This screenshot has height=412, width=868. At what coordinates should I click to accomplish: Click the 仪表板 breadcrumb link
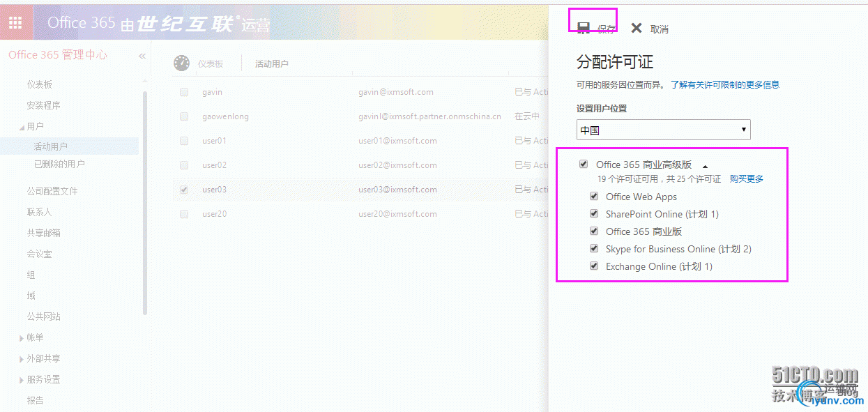pos(211,63)
